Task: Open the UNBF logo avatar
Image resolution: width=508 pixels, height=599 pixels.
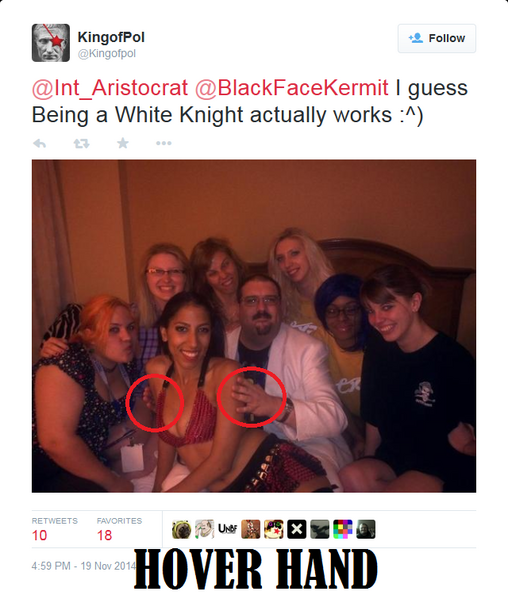Action: (227, 529)
